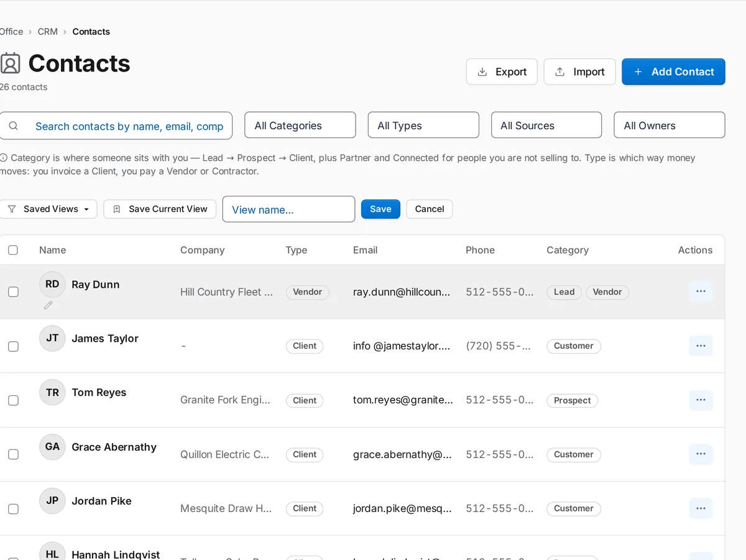
Task: Click Save Current View button
Action: (160, 209)
